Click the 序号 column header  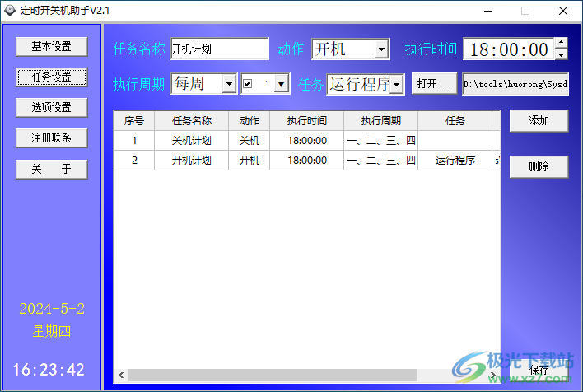pyautogui.click(x=134, y=120)
